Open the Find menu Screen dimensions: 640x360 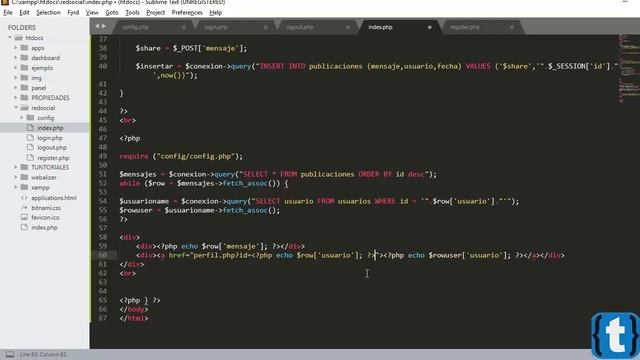(73, 13)
